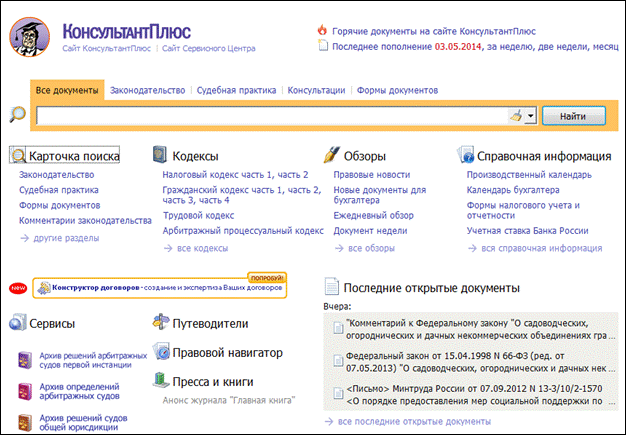The height and width of the screenshot is (435, 626).
Task: Open Производственный календарь link
Action: coord(529,175)
